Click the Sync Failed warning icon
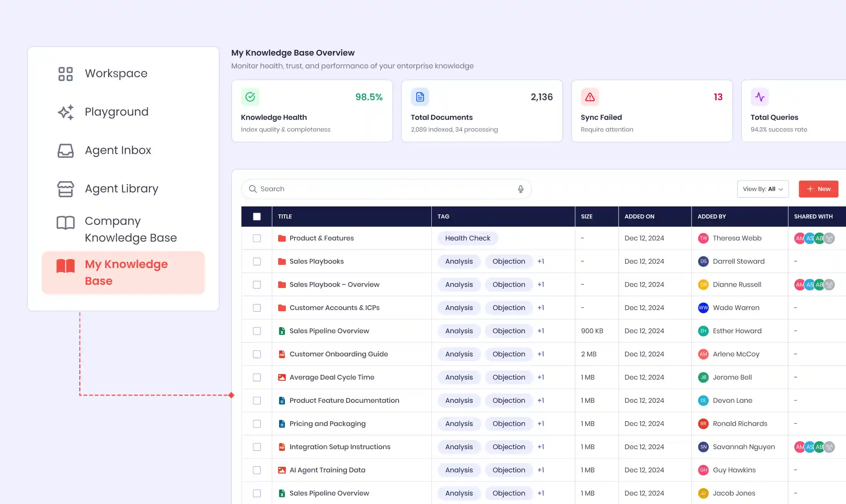This screenshot has width=846, height=504. (590, 97)
